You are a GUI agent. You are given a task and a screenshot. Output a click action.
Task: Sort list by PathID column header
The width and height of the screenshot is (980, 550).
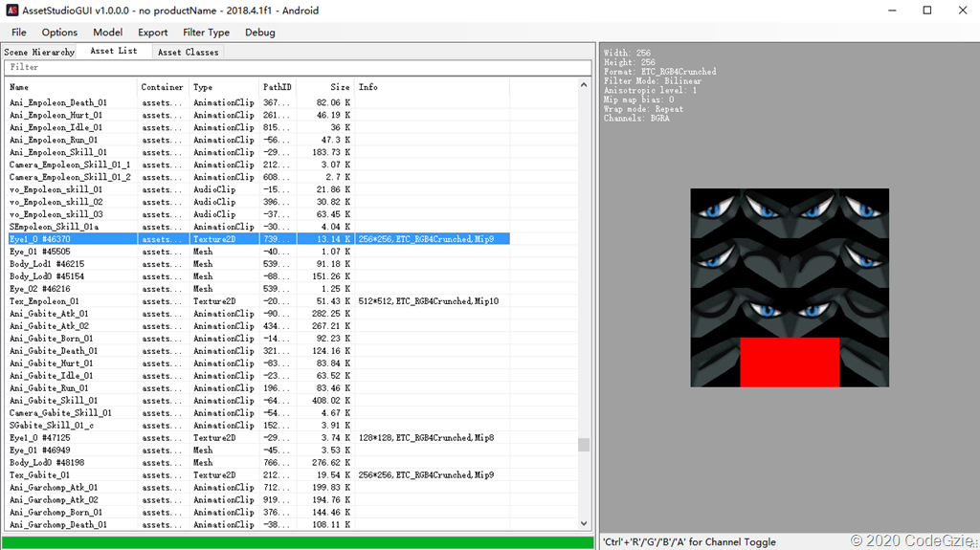[x=278, y=87]
